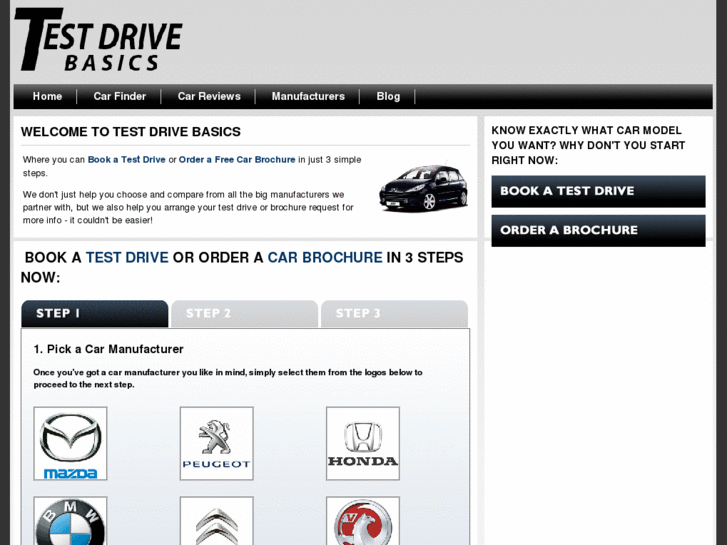The width and height of the screenshot is (727, 545).
Task: Open the Home menu item
Action: (47, 96)
